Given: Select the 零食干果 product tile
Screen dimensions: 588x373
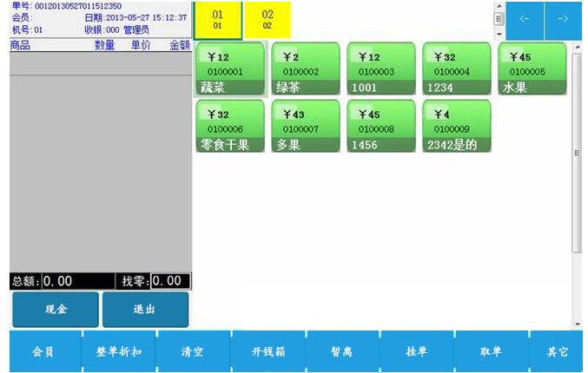Looking at the screenshot, I should point(230,127).
